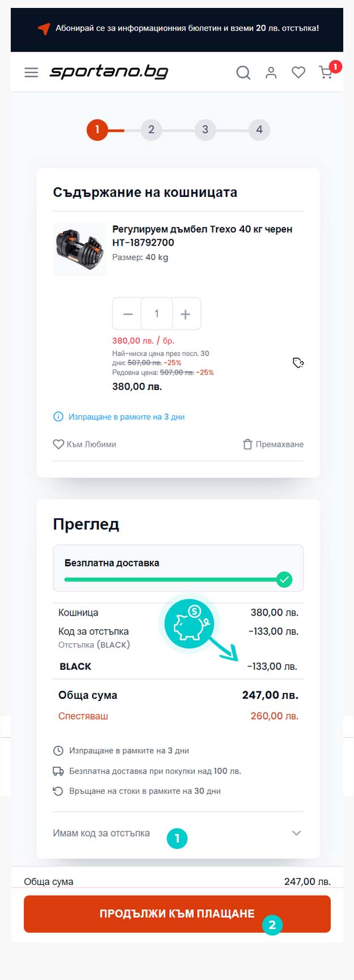Click the quantity input field
The image size is (354, 980).
click(157, 313)
